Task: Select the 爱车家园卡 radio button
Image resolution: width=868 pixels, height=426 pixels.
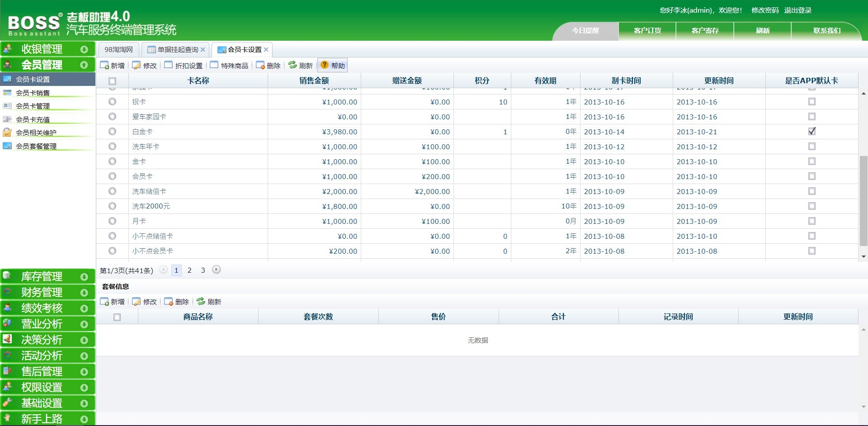Action: 113,117
